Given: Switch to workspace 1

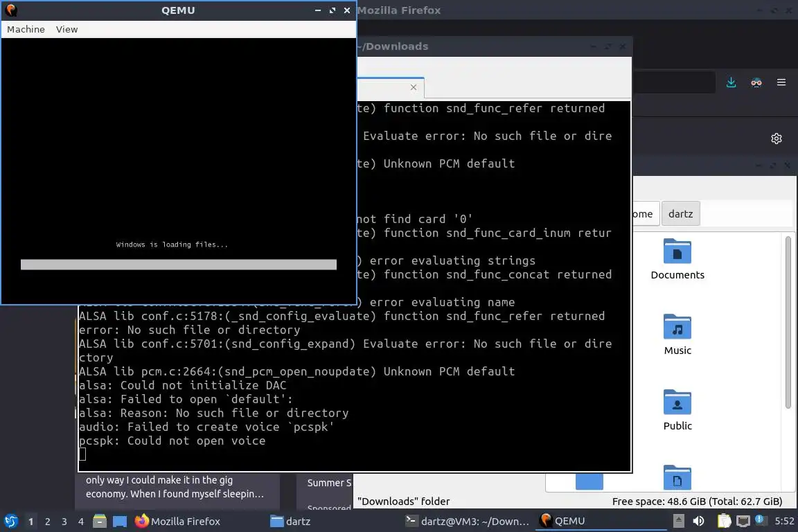Looking at the screenshot, I should (x=30, y=522).
